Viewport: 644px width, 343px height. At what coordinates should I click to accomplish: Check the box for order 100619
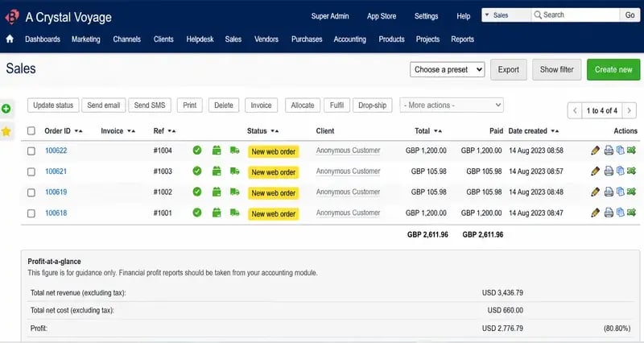tap(31, 192)
